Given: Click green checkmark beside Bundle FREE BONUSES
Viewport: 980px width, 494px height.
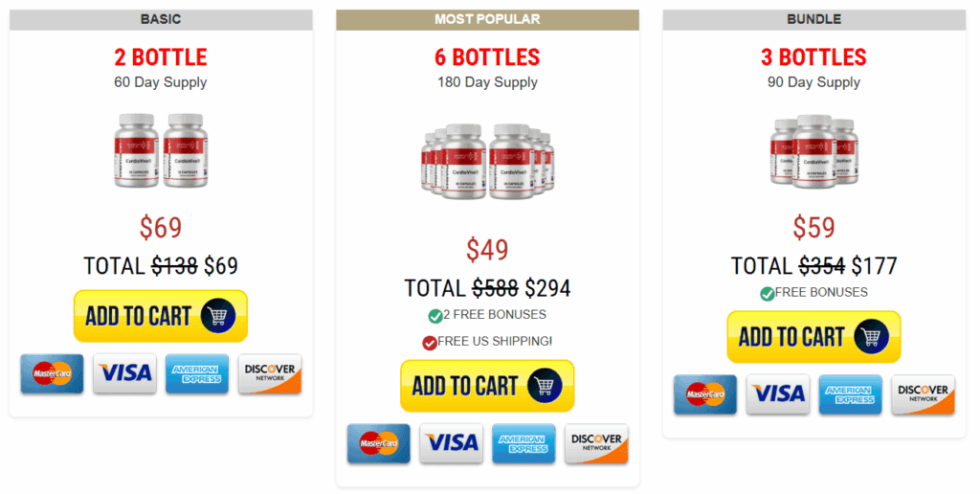Looking at the screenshot, I should click(768, 293).
